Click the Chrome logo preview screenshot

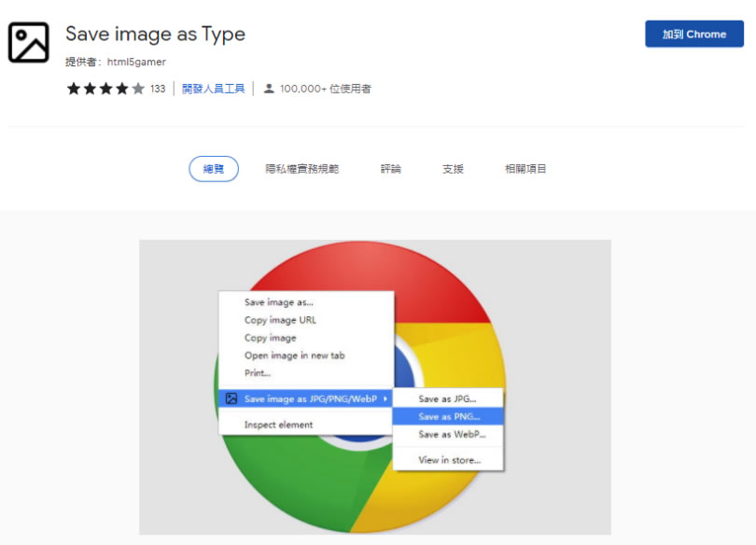pyautogui.click(x=375, y=387)
